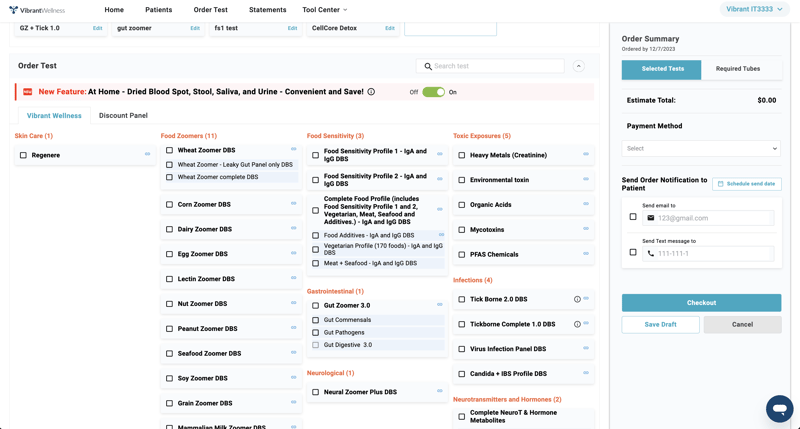Screen dimensions: 800x429
Task: Open the Order Test menu item
Action: tap(211, 10)
